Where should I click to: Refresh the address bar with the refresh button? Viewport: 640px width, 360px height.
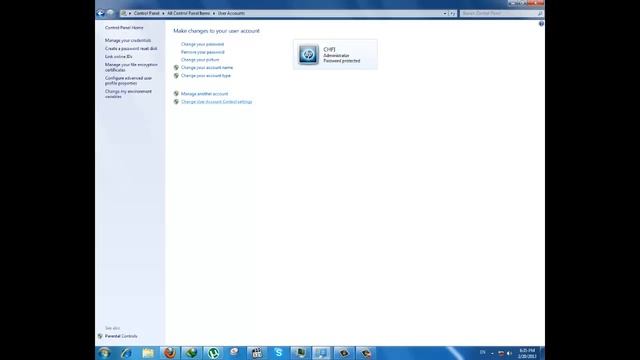[x=453, y=13]
